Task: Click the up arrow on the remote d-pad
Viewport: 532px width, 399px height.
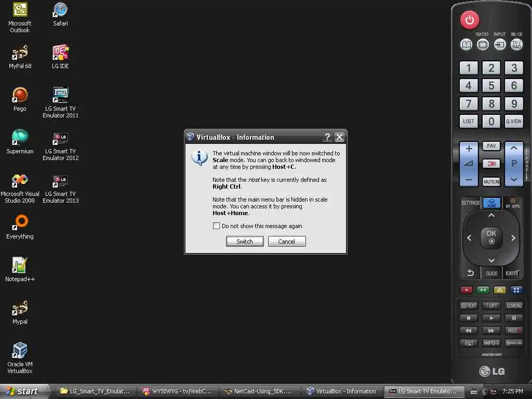Action: [x=491, y=216]
